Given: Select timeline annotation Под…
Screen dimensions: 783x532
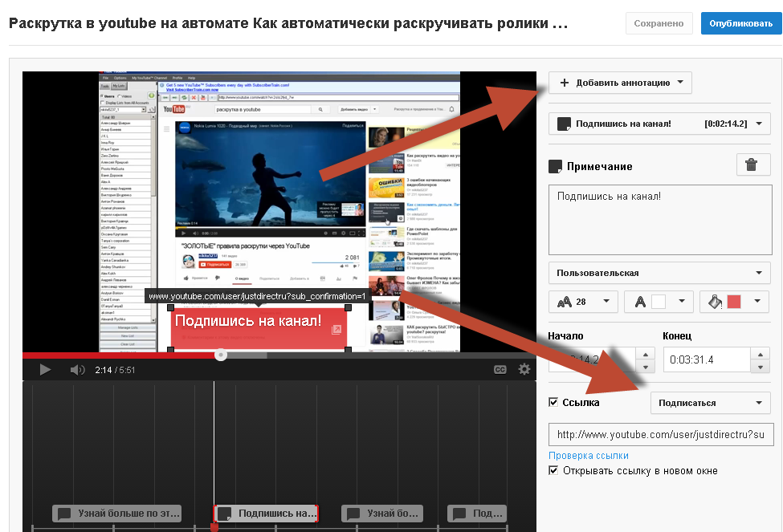Looking at the screenshot, I should 477,513.
